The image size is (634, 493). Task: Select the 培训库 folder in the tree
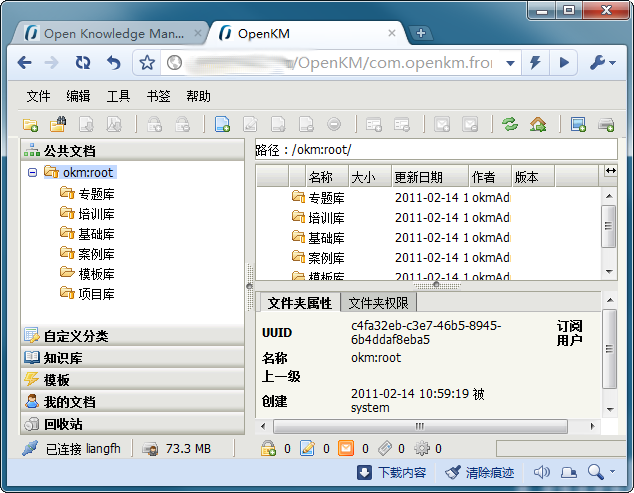[x=96, y=214]
